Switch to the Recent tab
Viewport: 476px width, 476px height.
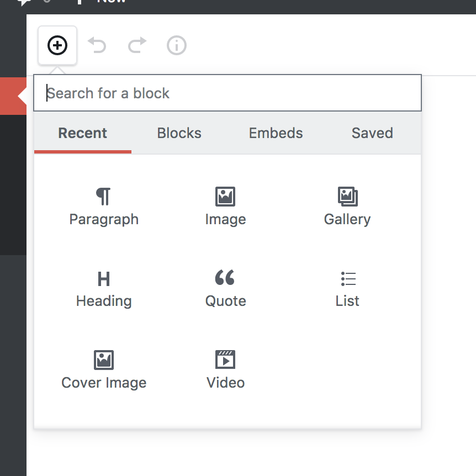click(83, 133)
